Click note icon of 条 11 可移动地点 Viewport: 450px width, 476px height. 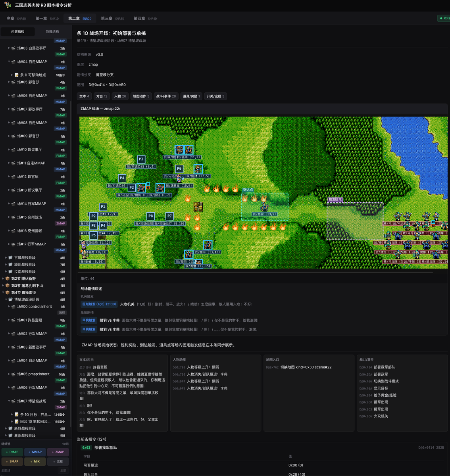(17, 75)
